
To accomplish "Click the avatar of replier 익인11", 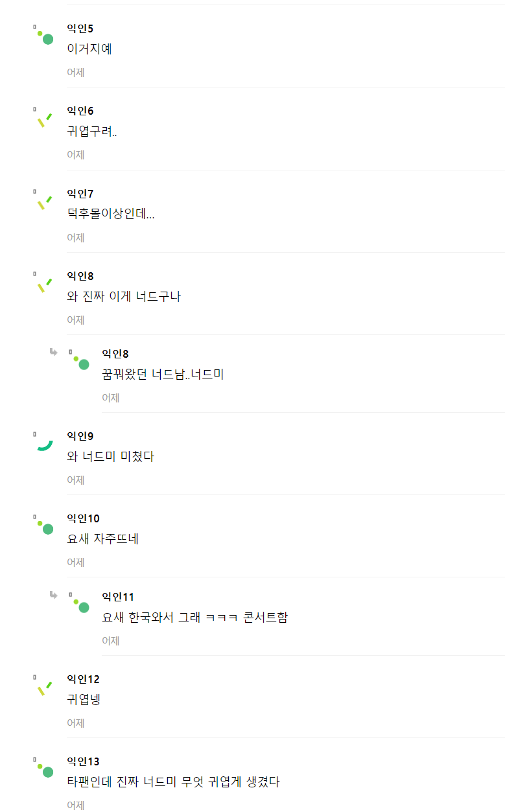I will (x=79, y=603).
